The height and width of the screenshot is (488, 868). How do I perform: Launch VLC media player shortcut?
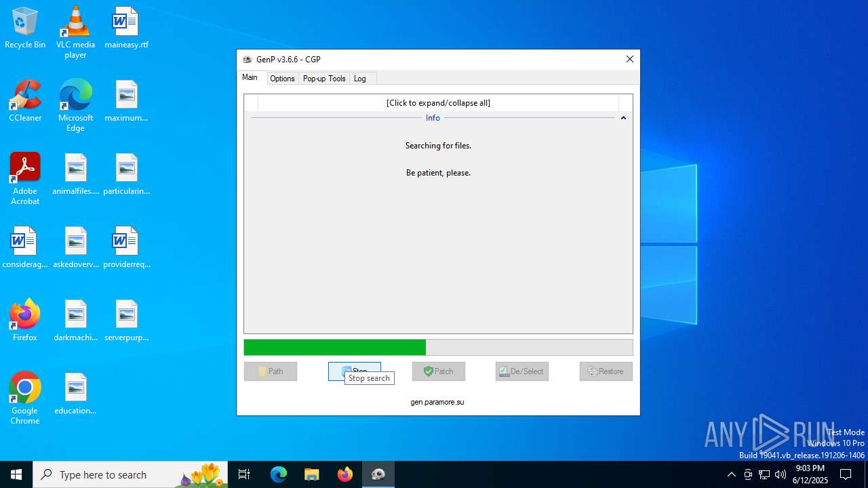click(75, 33)
